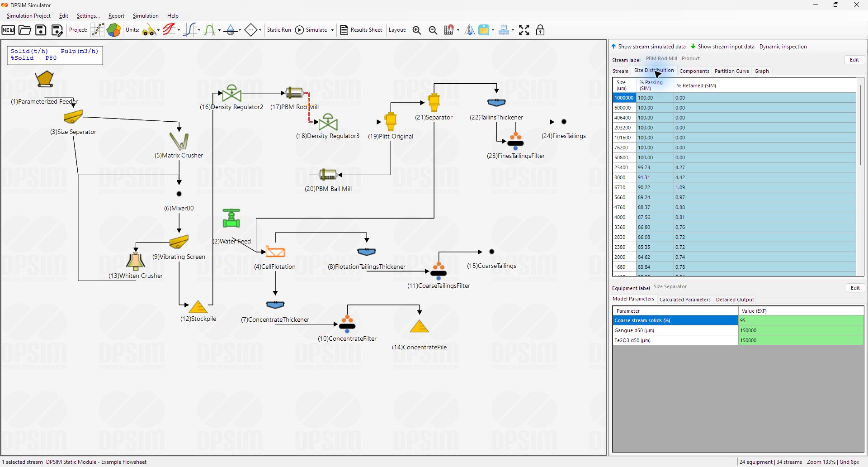Open the Settings... menu
The width and height of the screenshot is (868, 467).
tap(88, 16)
